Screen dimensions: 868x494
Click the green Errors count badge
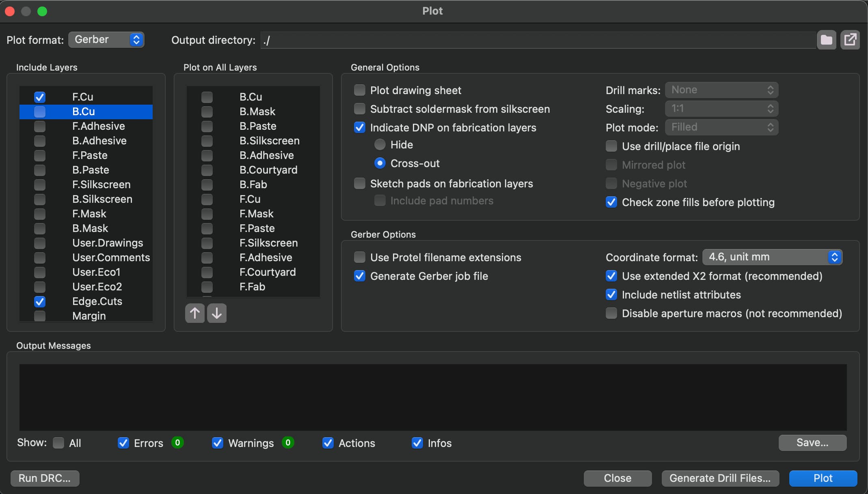177,442
